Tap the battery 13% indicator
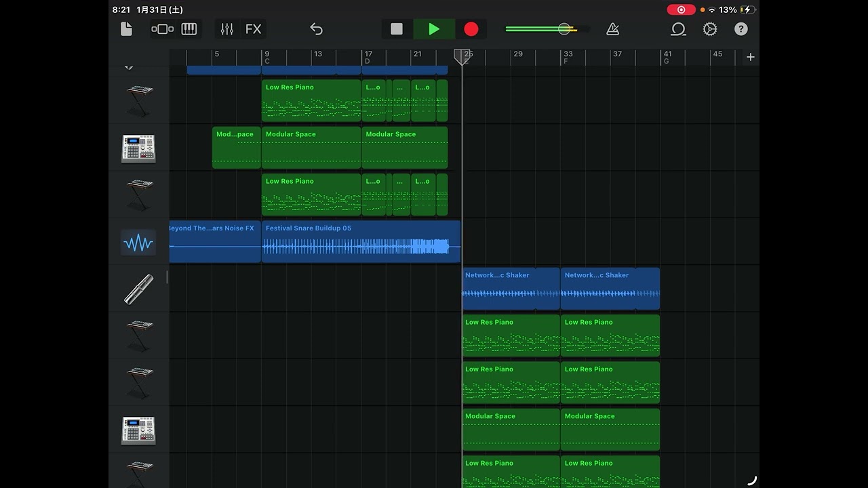Viewport: 868px width, 488px height. point(737,9)
